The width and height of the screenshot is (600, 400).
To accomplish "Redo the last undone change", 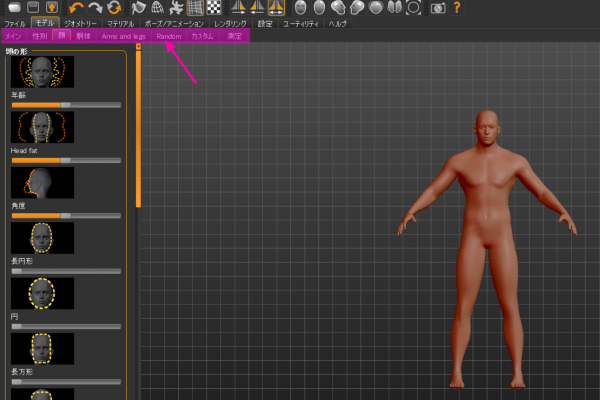I will coord(95,8).
